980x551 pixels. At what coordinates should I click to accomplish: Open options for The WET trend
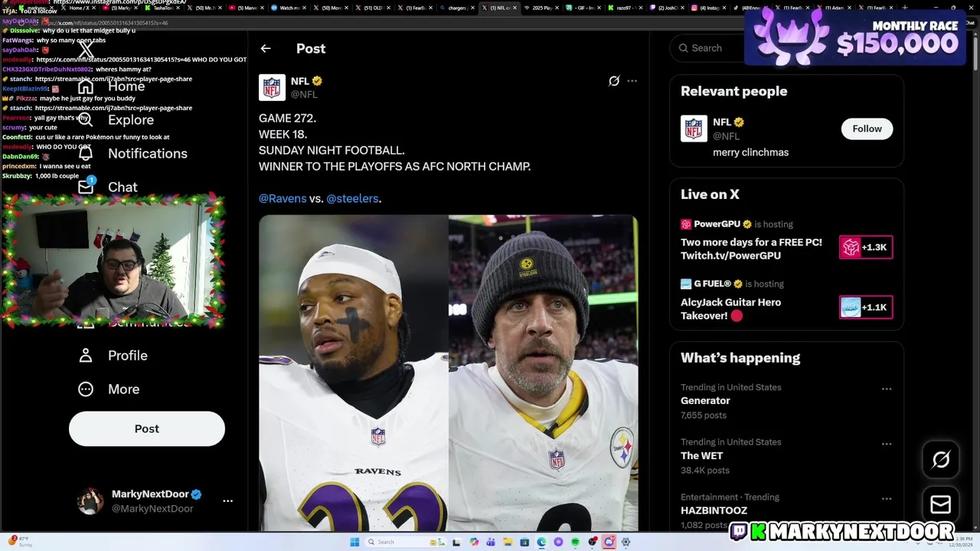pyautogui.click(x=887, y=444)
